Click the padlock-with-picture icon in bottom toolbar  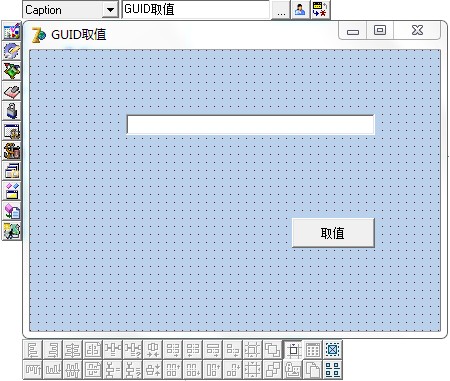click(293, 370)
